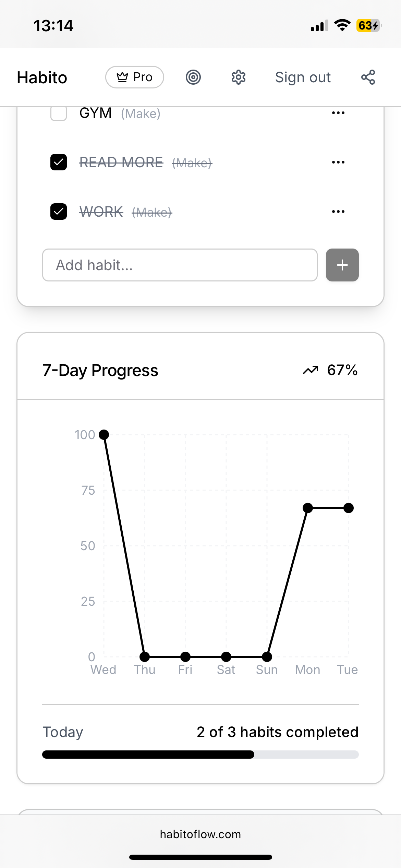Click the Add habit text field
Image resolution: width=401 pixels, height=868 pixels.
point(180,265)
